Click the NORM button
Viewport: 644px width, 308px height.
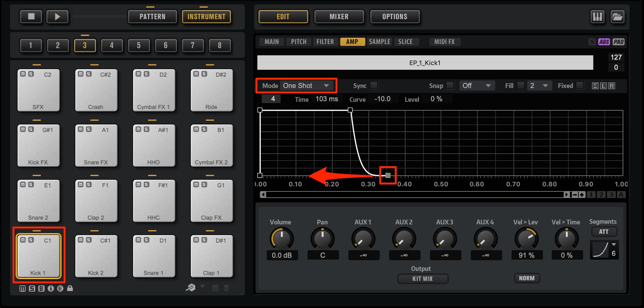click(x=527, y=278)
